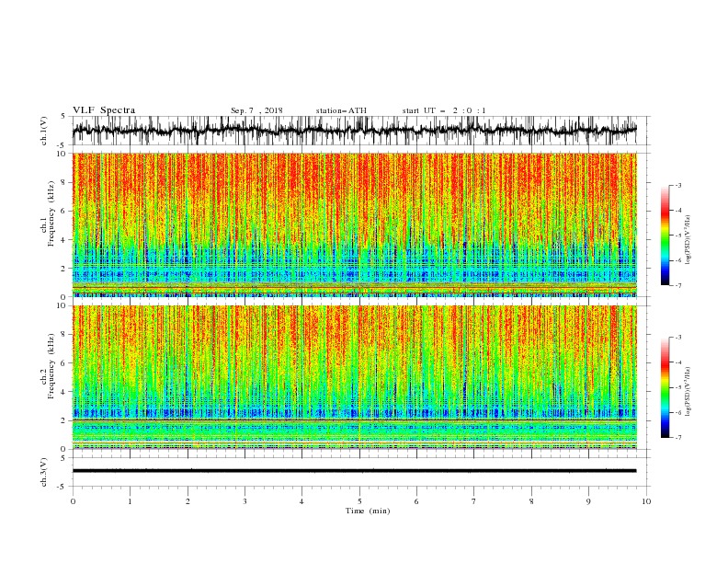Click the time axis tick label '0'

click(73, 501)
